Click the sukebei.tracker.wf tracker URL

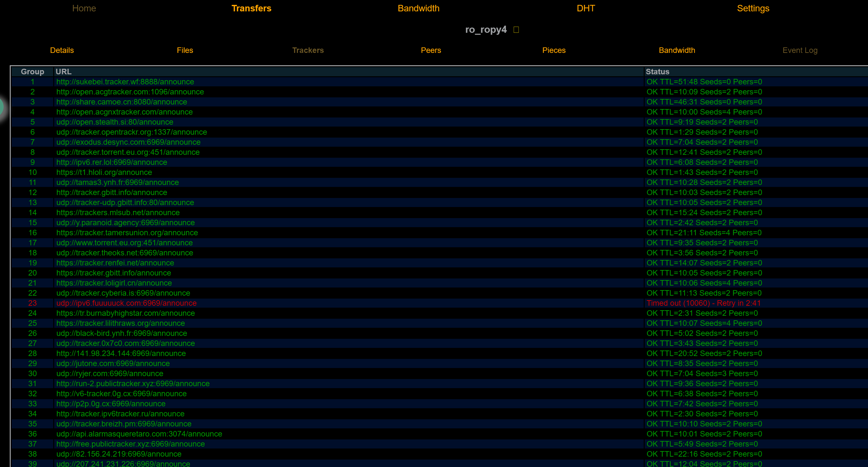125,82
